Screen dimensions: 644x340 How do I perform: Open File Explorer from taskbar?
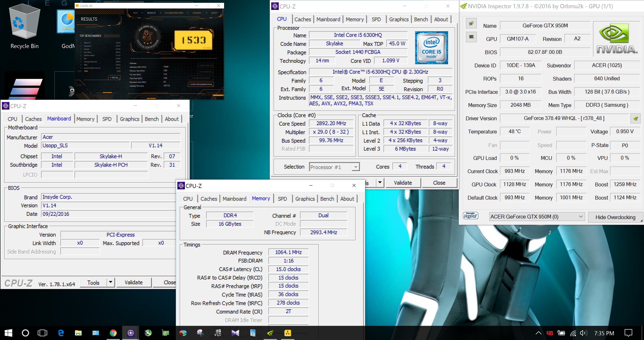click(x=78, y=333)
